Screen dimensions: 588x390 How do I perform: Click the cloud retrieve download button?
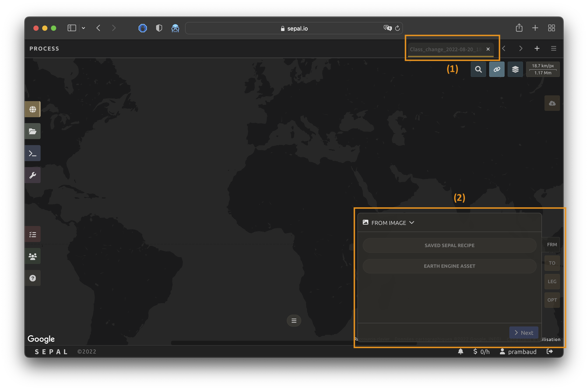(552, 103)
